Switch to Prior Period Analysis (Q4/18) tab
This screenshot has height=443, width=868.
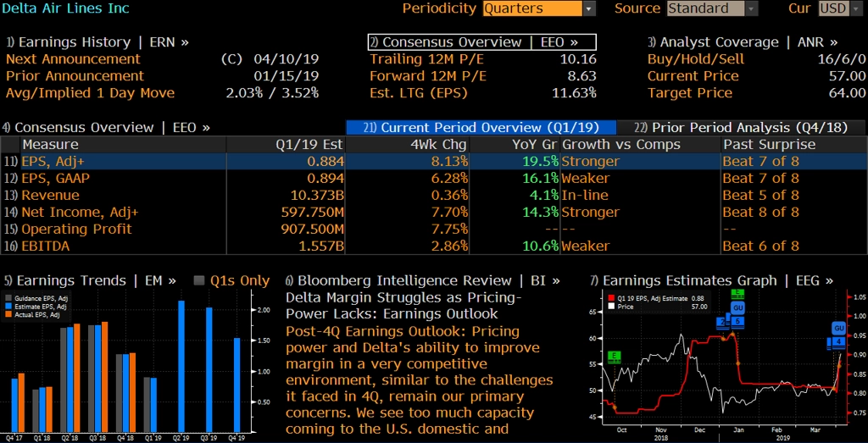(741, 128)
